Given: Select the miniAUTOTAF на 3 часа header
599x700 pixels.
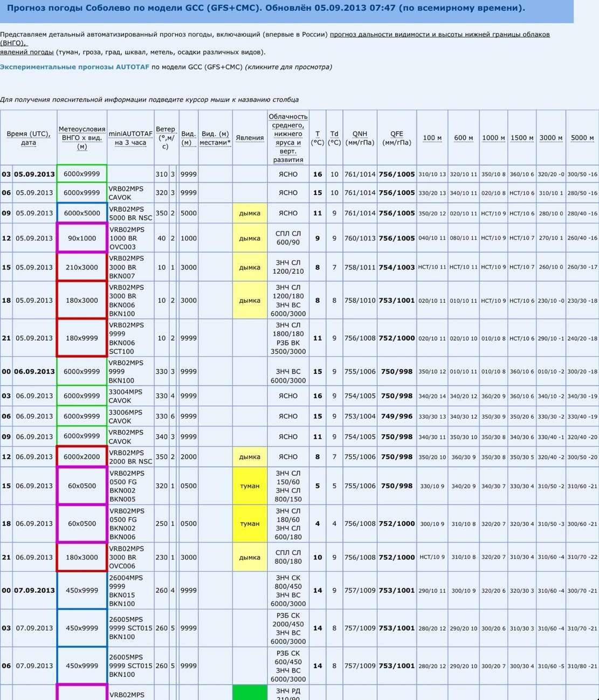Looking at the screenshot, I should coord(130,138).
